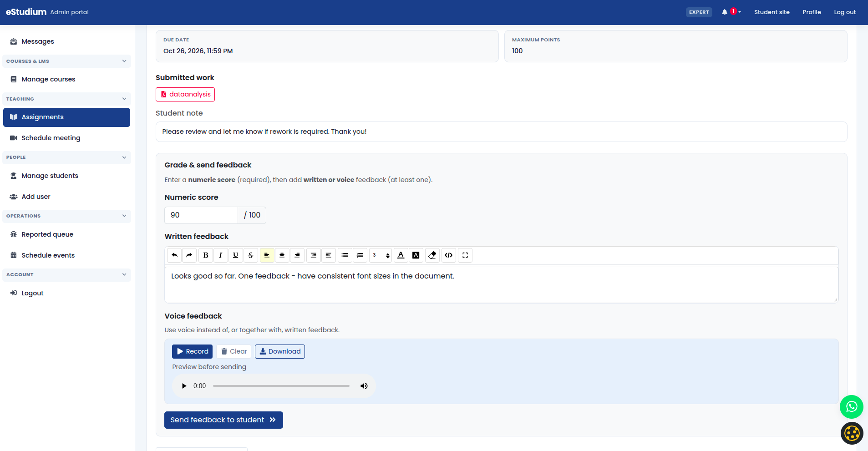Play the voice feedback preview
The width and height of the screenshot is (868, 451).
pyautogui.click(x=184, y=386)
